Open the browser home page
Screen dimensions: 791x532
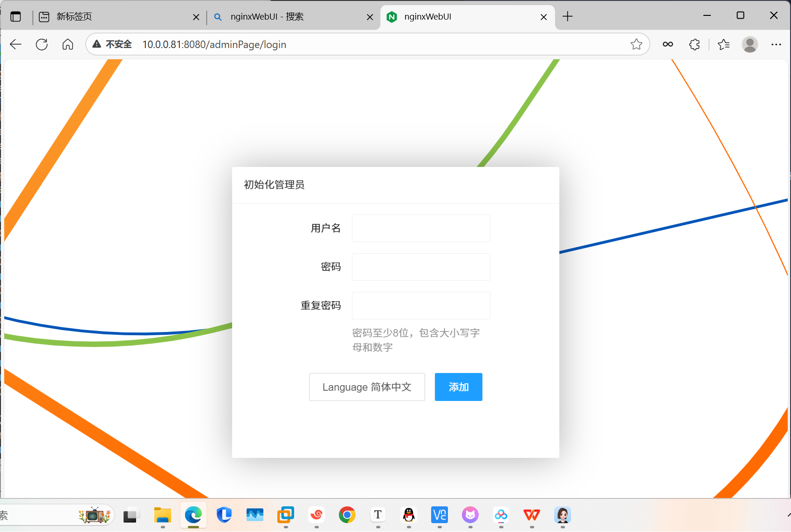[x=68, y=44]
